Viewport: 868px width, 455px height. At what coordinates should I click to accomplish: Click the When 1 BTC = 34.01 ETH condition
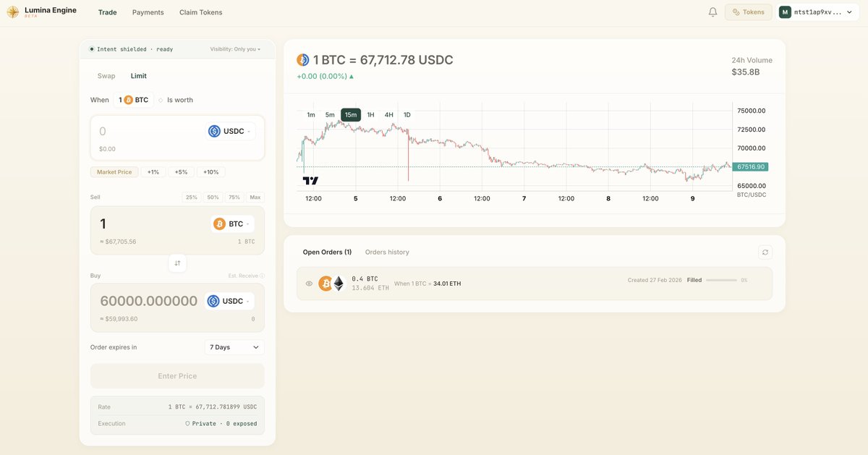(427, 284)
